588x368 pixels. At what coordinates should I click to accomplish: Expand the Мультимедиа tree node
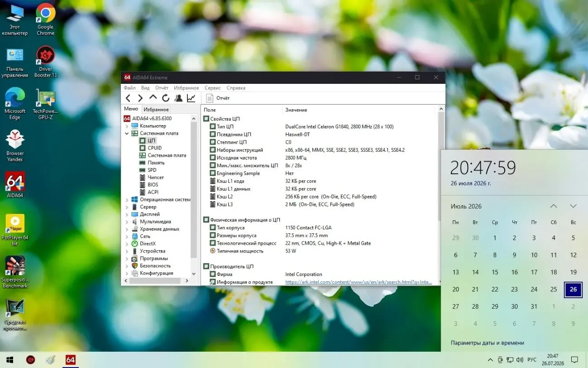point(127,222)
